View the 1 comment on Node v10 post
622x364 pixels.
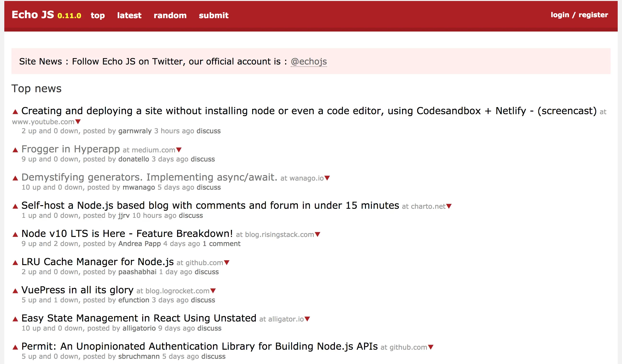click(x=221, y=244)
